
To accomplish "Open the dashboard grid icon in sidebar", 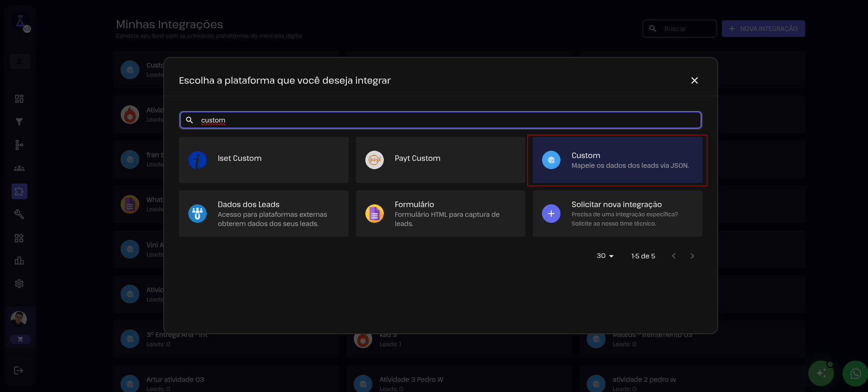I will pos(19,99).
